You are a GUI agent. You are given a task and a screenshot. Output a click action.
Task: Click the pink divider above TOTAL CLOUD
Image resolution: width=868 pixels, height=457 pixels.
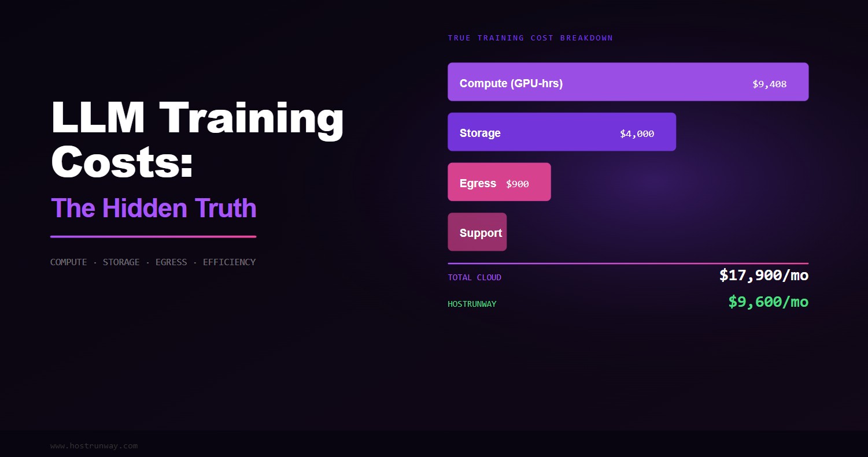coord(628,263)
